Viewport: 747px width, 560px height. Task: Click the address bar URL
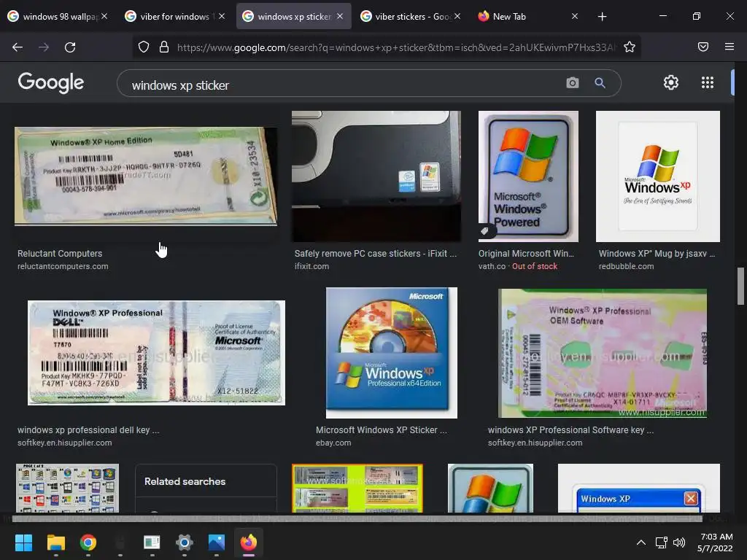[396, 47]
